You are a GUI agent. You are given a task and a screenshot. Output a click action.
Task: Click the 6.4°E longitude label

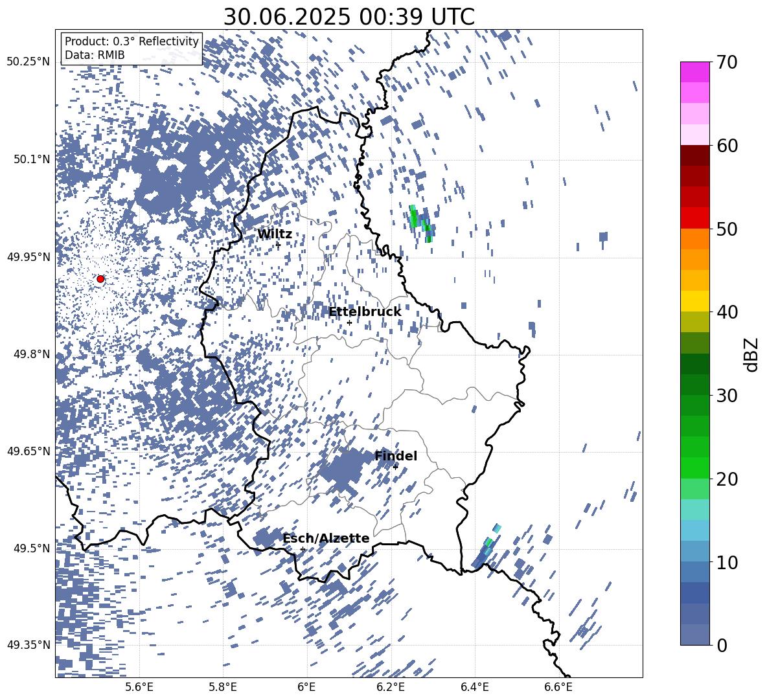[x=474, y=687]
